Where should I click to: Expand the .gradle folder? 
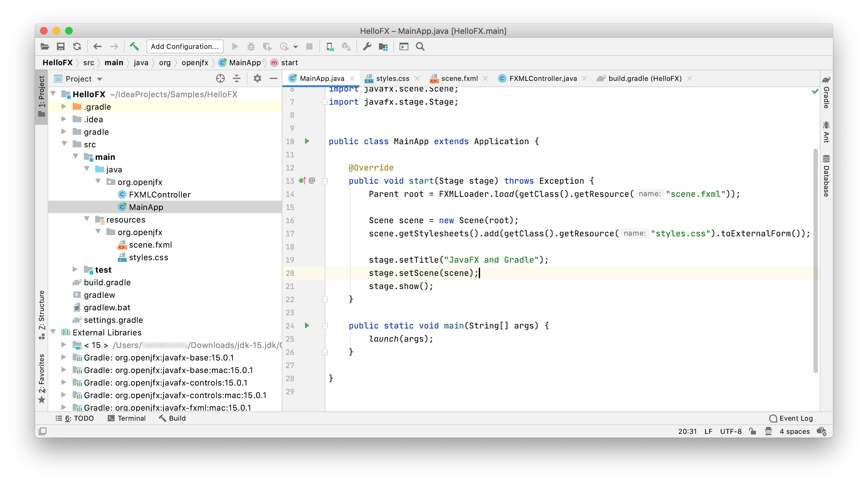64,107
